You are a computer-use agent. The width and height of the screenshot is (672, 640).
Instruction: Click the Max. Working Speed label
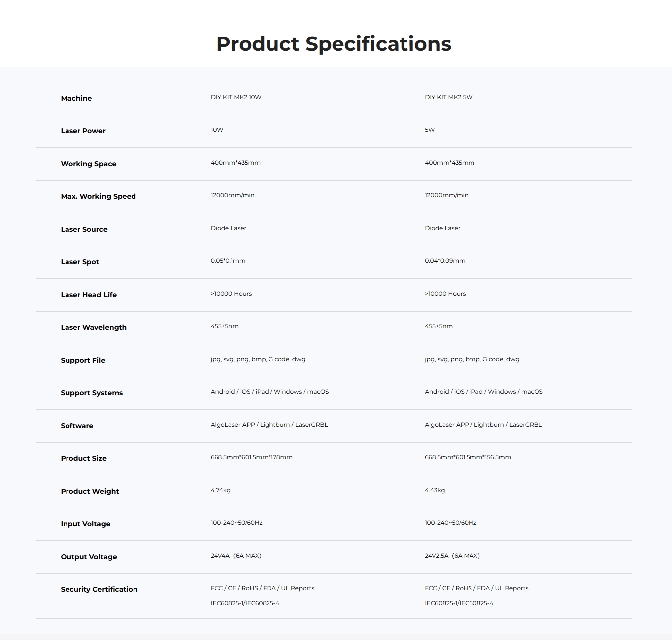[98, 196]
